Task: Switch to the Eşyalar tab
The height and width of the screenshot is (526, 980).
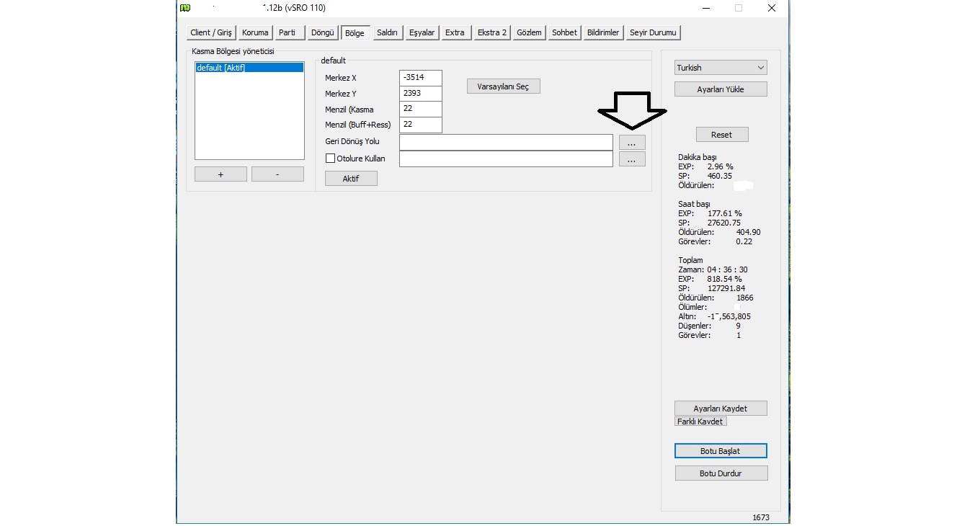Action: tap(422, 32)
